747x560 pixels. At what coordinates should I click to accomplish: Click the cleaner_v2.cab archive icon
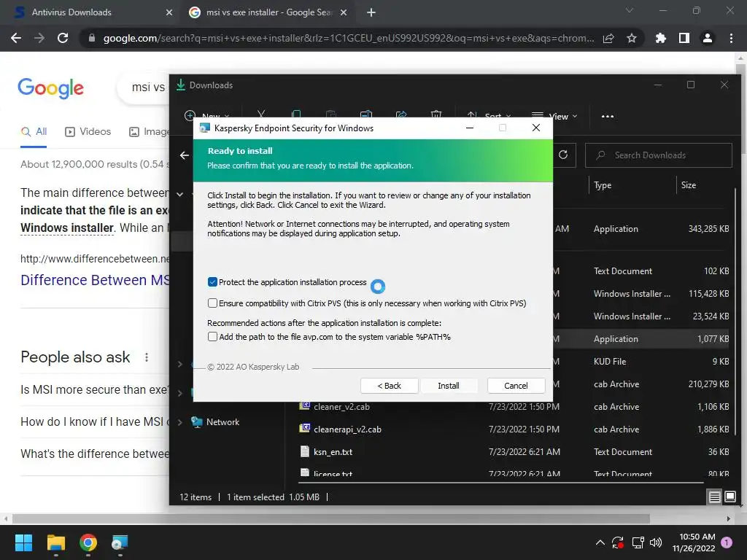[305, 406]
